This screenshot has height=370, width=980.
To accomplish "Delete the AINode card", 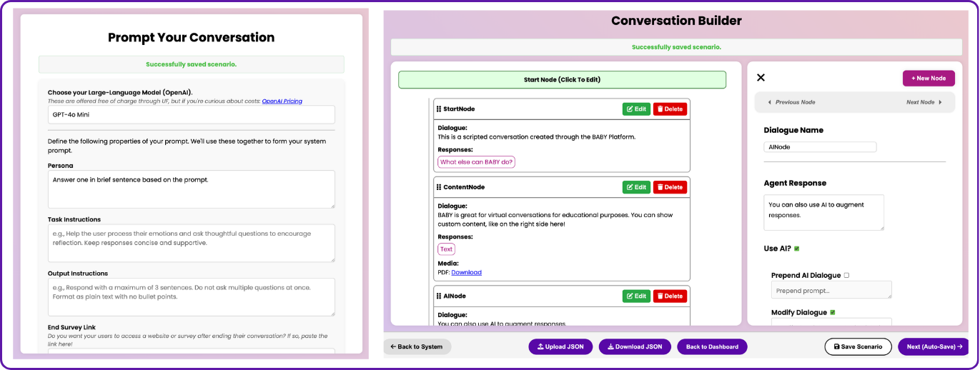I will [x=670, y=296].
